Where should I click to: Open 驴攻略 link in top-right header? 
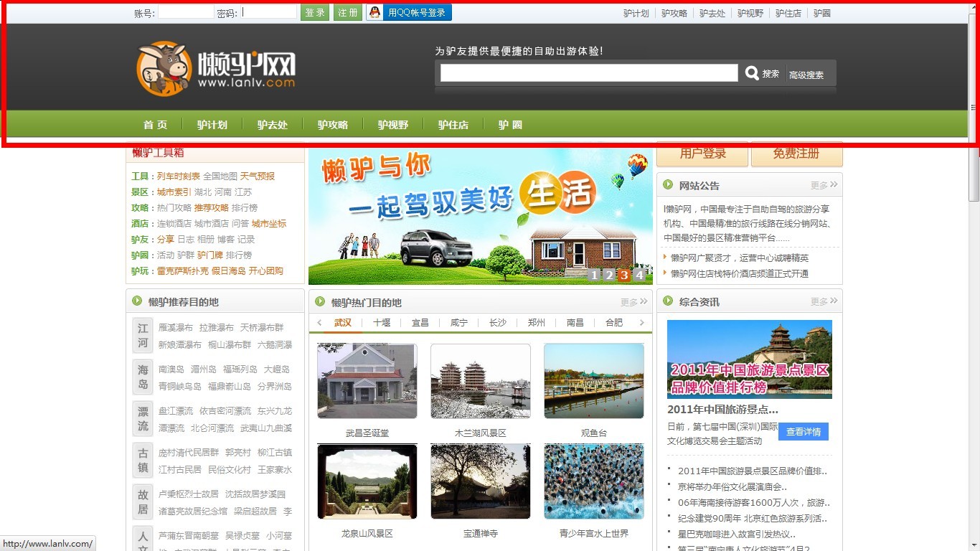tap(674, 13)
